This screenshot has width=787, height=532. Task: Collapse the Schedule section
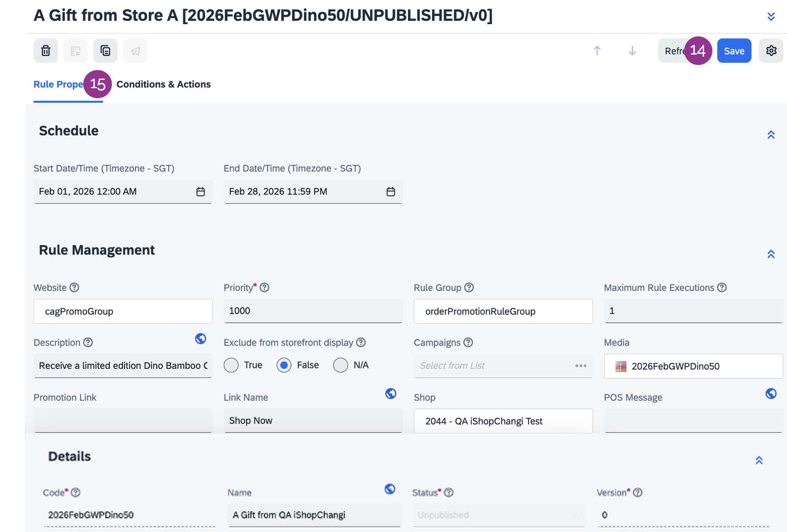(771, 135)
